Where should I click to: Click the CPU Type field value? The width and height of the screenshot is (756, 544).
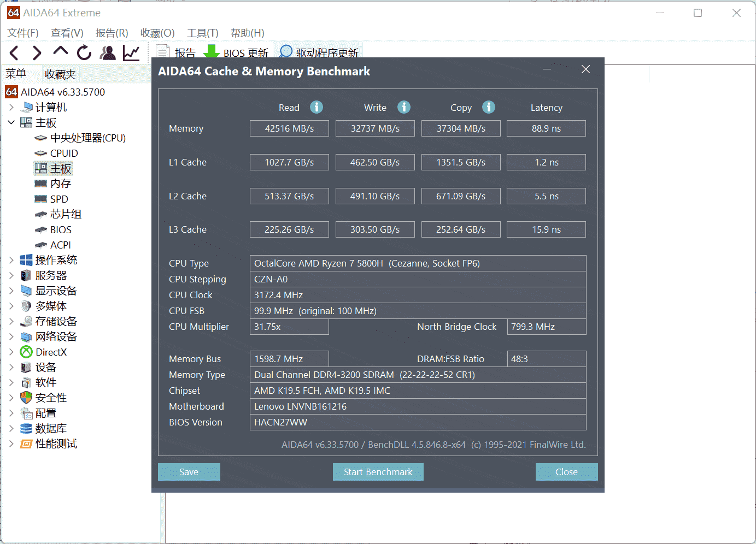(x=418, y=263)
